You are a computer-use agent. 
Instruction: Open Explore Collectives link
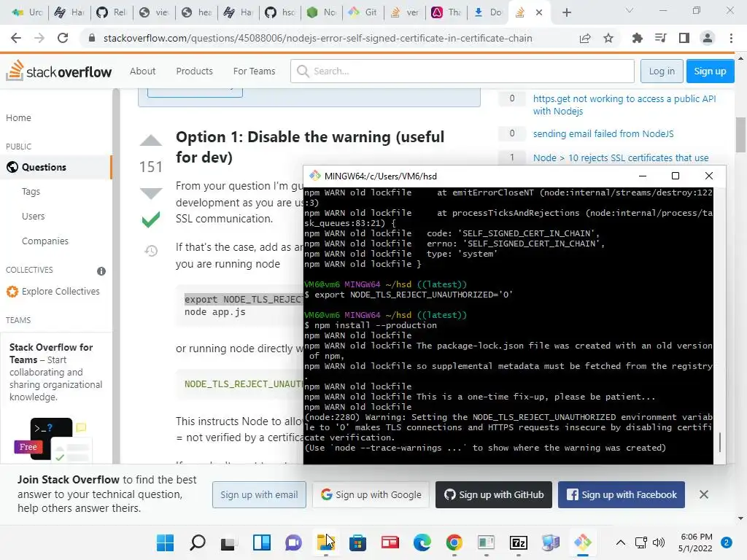click(x=61, y=291)
